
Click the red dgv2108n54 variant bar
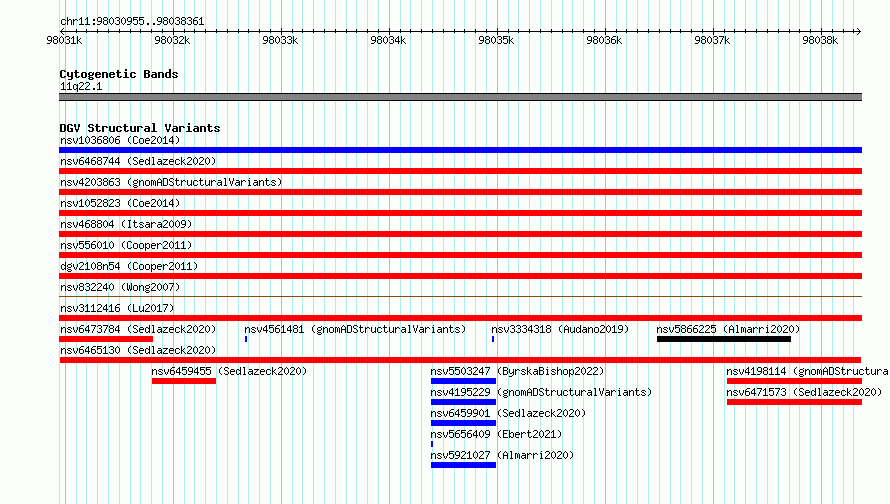pos(460,276)
